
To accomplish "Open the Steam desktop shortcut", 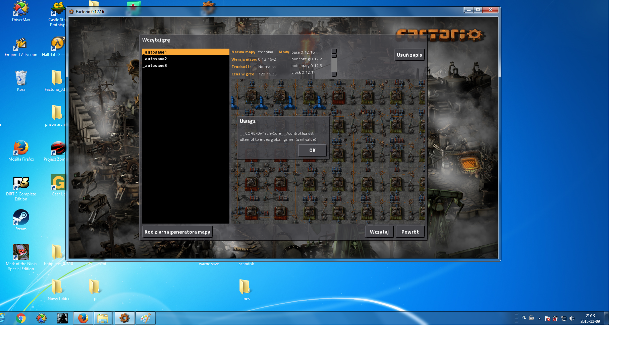I will coord(21,220).
